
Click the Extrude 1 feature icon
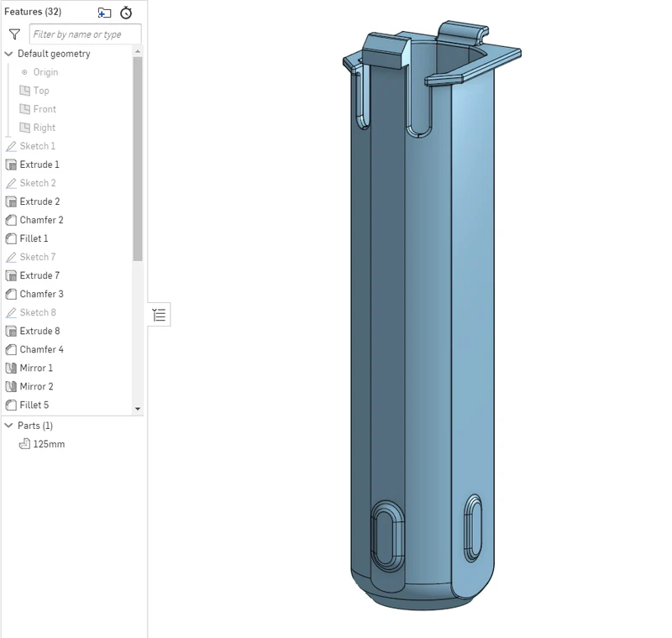coord(11,165)
